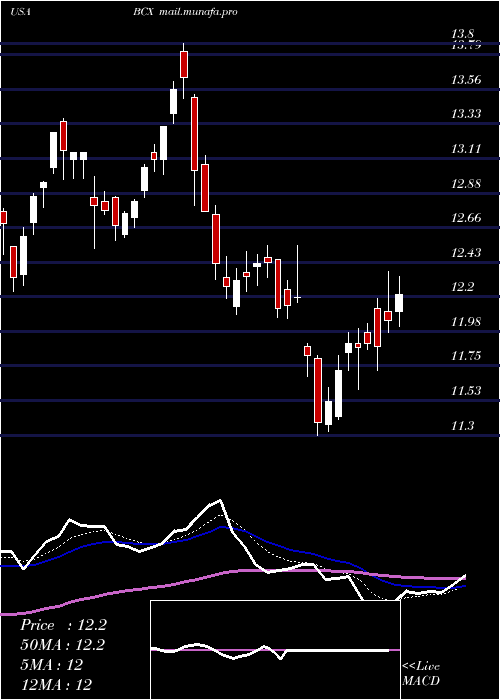The height and width of the screenshot is (700, 500).
Task: Click the 13.8 top price label
Action: tap(462, 34)
